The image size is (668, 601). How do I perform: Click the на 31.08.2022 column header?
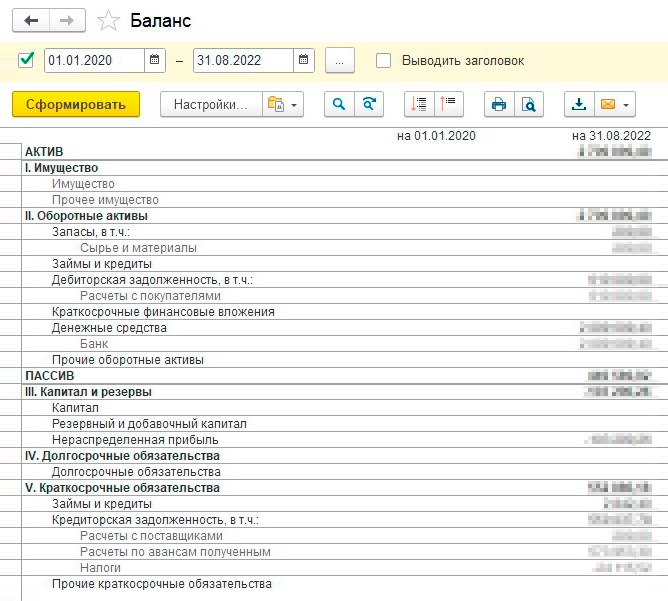pyautogui.click(x=611, y=136)
